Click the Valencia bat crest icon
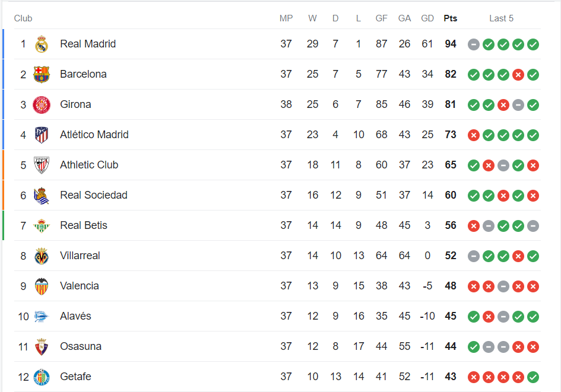The height and width of the screenshot is (392, 561). tap(42, 286)
